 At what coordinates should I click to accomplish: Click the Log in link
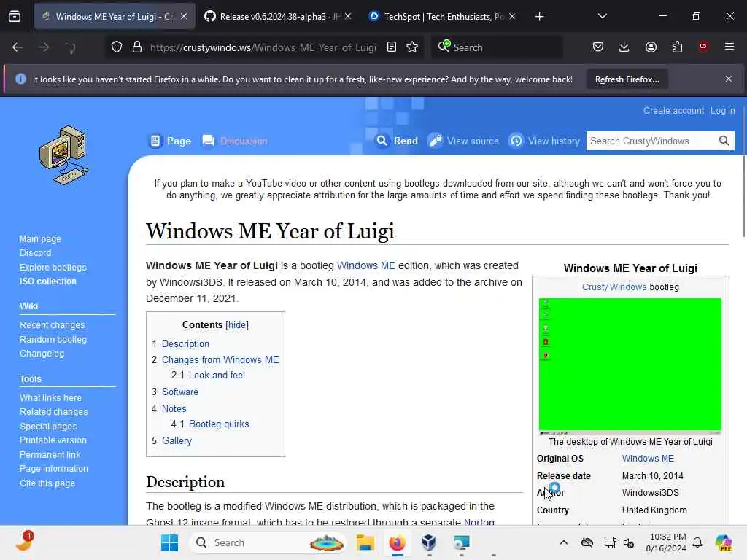(722, 111)
